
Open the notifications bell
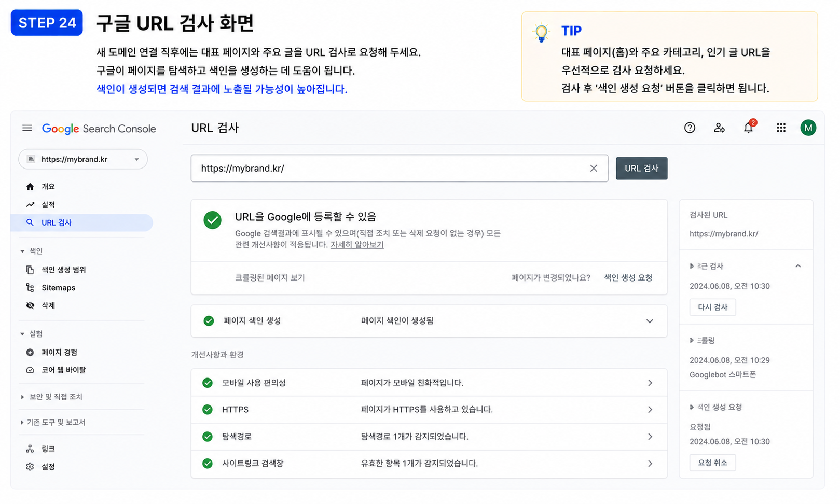pyautogui.click(x=749, y=128)
